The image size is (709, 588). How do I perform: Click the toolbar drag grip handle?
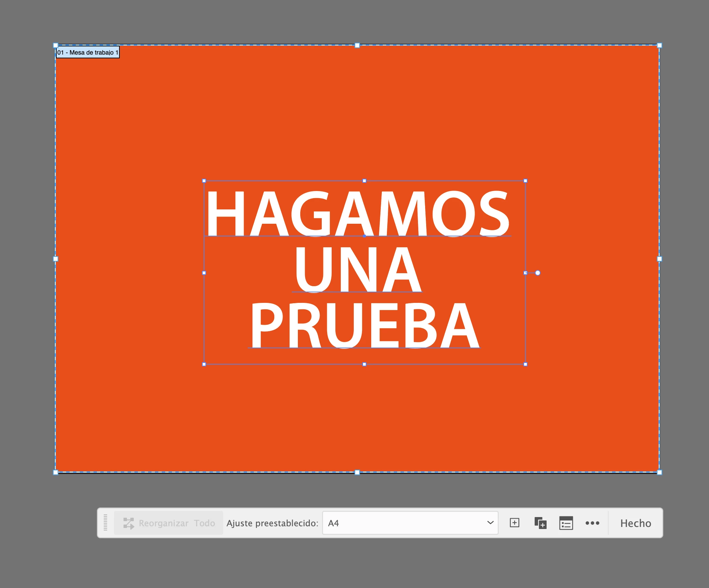tap(105, 523)
